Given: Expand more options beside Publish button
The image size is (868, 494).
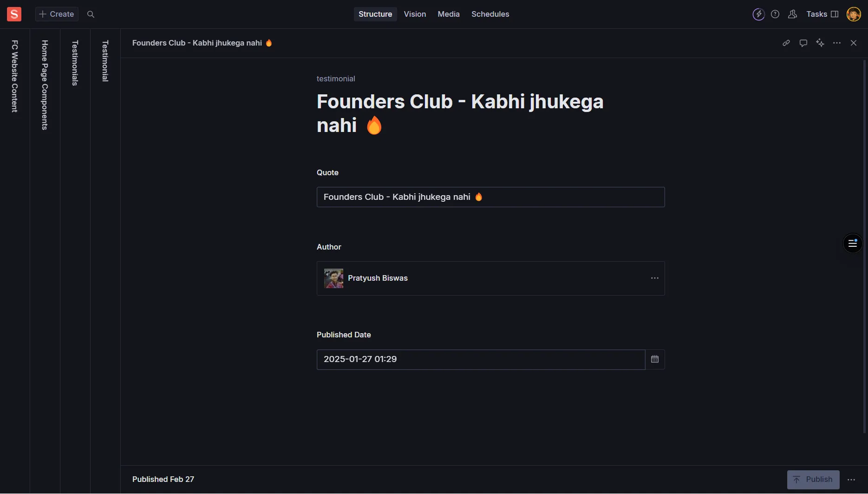Looking at the screenshot, I should tap(851, 480).
